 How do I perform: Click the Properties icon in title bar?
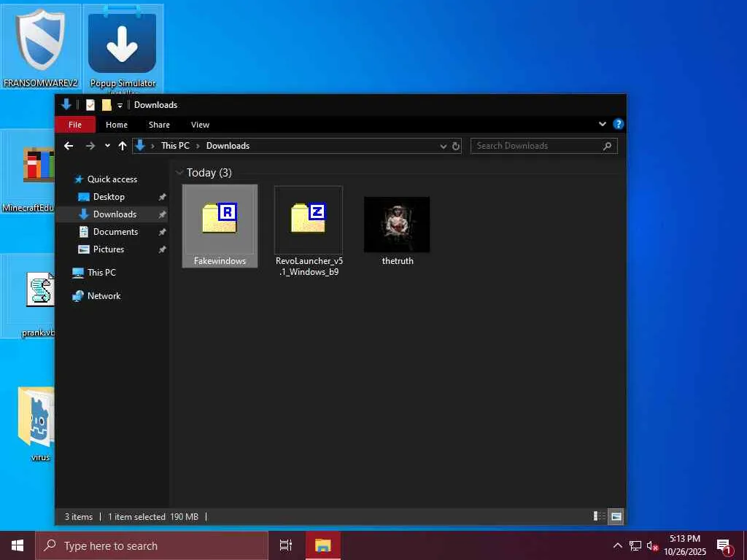click(x=90, y=105)
